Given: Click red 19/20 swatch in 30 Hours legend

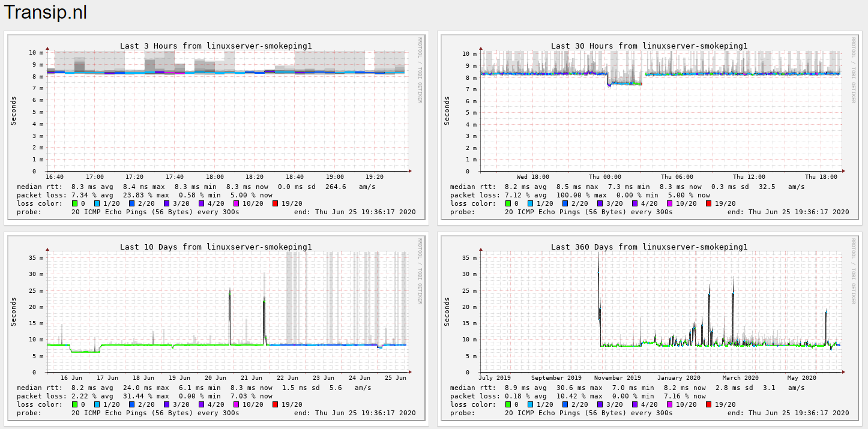Looking at the screenshot, I should pyautogui.click(x=708, y=203).
